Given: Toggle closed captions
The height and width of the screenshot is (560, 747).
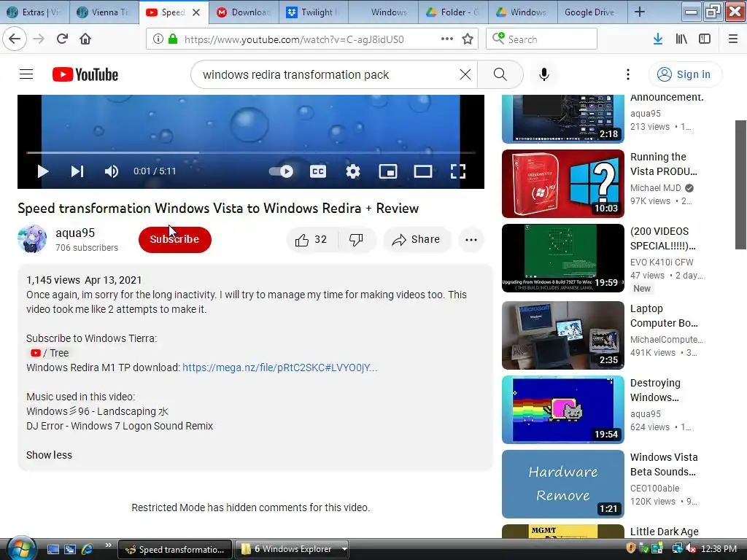Looking at the screenshot, I should pyautogui.click(x=318, y=171).
